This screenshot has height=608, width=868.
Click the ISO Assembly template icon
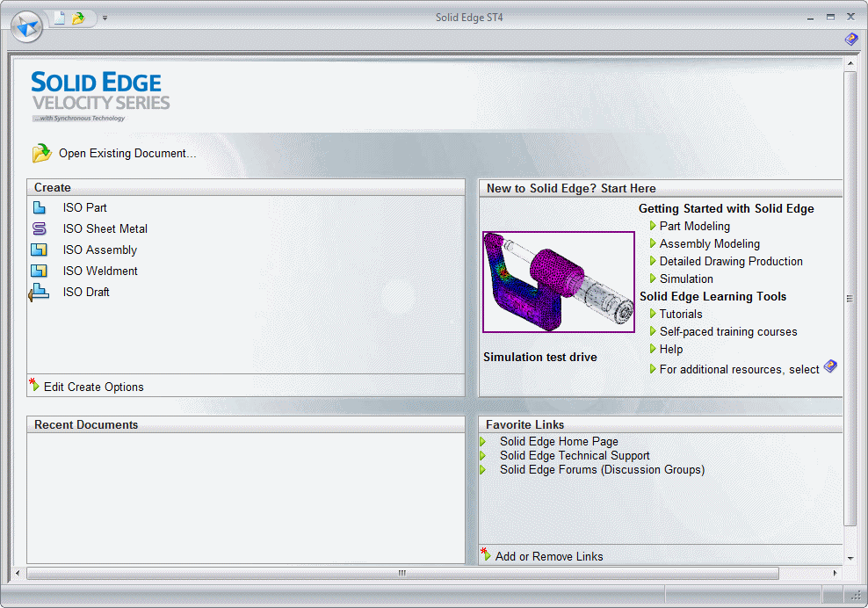40,250
